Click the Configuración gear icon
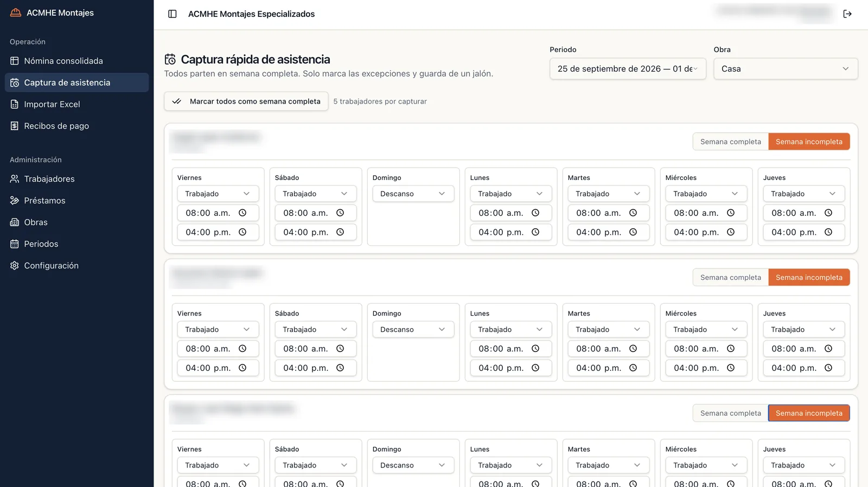This screenshot has height=487, width=868. [15, 266]
